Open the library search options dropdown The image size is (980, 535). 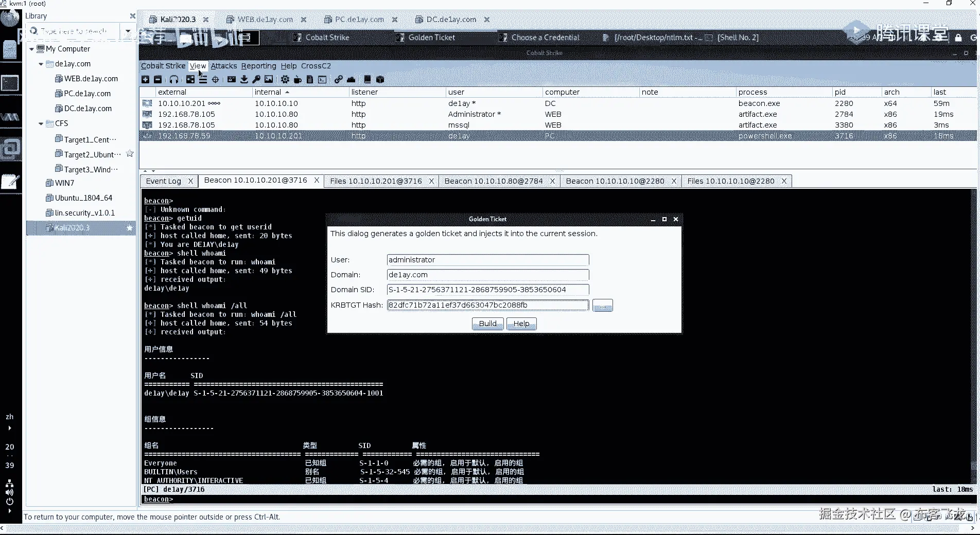pos(128,31)
